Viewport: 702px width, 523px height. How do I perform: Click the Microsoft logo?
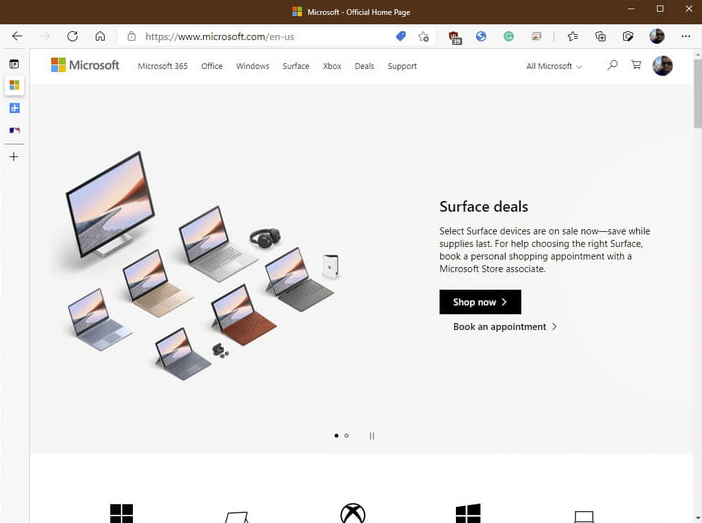click(85, 65)
